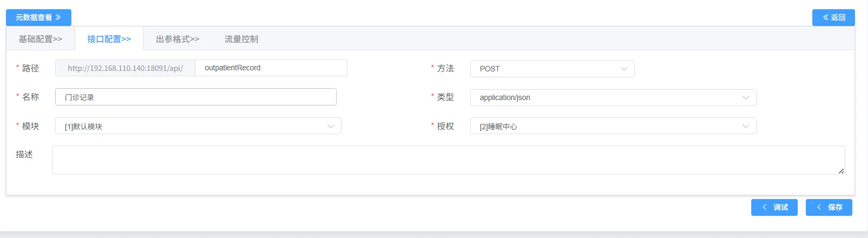Screen dimensions: 868x238
Task: Click the 授权 field label
Action: coord(445,126)
